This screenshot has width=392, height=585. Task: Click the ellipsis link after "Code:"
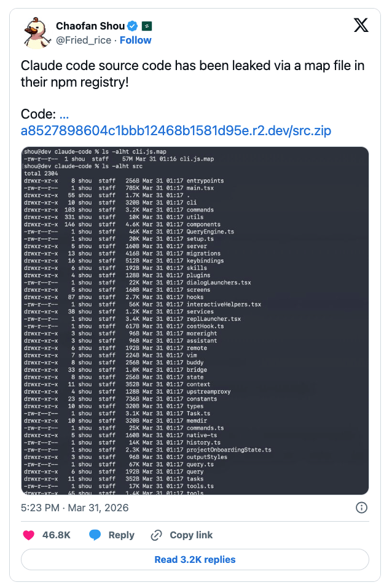tap(64, 114)
